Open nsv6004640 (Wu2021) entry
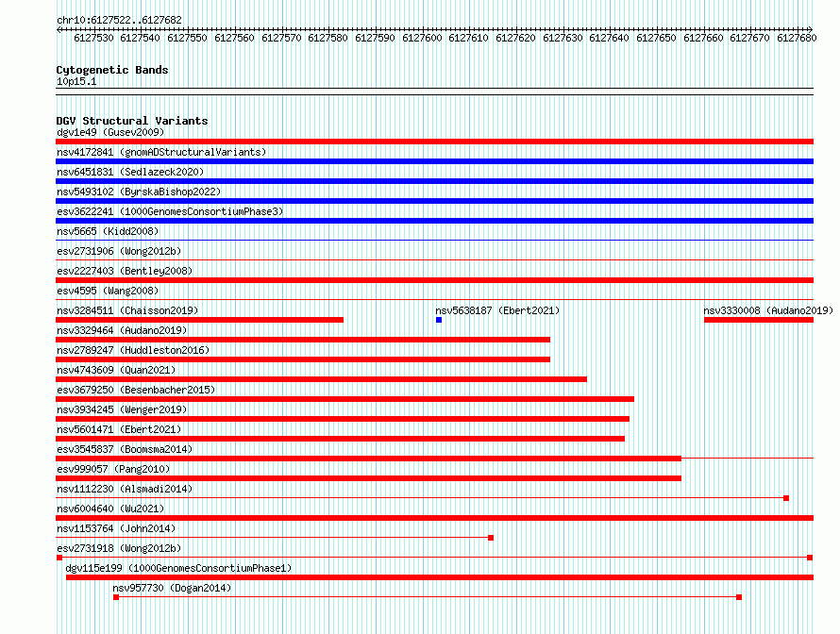Image resolution: width=840 pixels, height=634 pixels. pos(110,509)
